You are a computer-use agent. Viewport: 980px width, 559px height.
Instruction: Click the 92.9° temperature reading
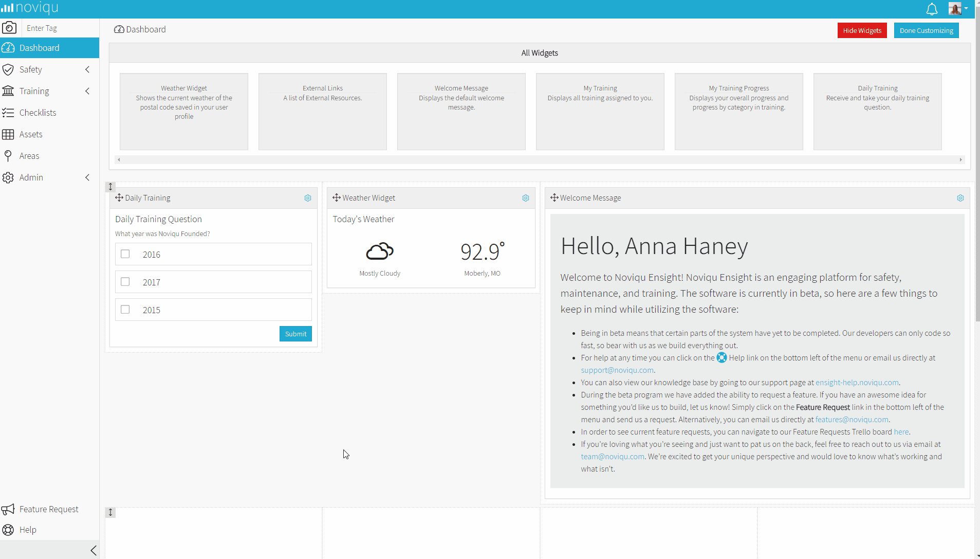(483, 251)
